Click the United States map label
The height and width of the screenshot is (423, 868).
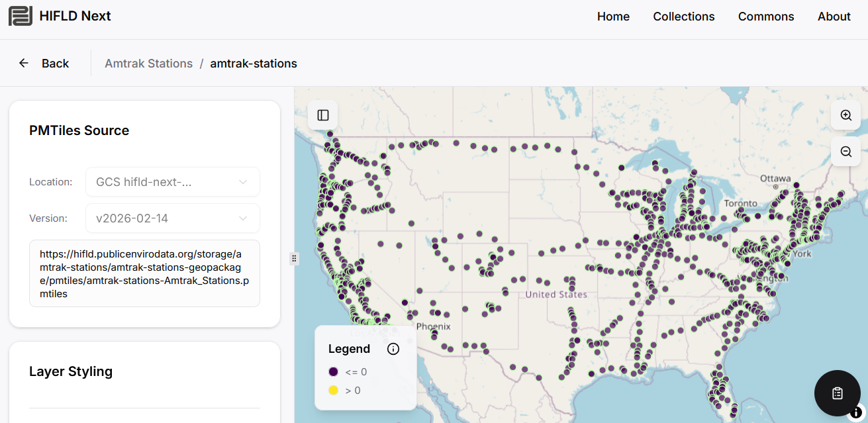(x=556, y=294)
